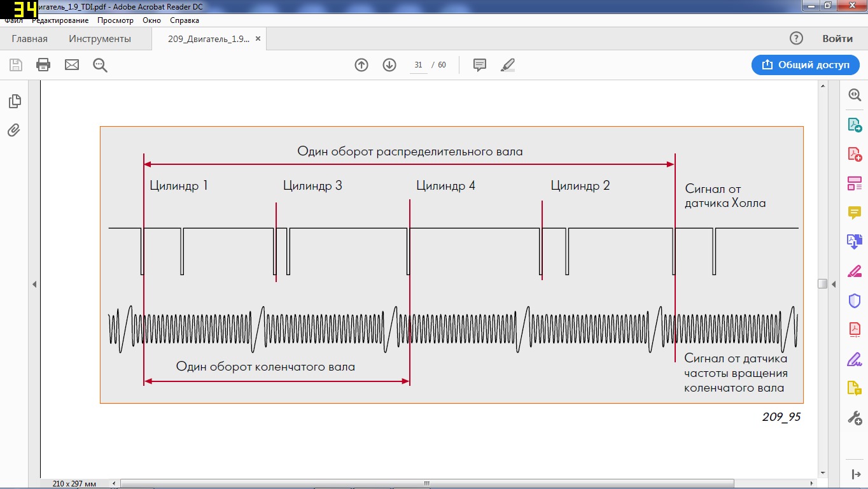Open the Справка menu
The width and height of the screenshot is (868, 489).
pos(185,20)
